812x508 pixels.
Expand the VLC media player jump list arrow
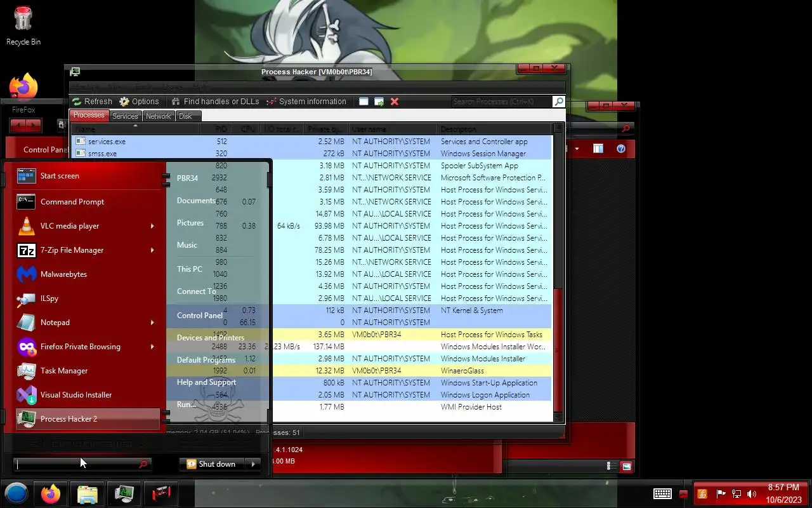pyautogui.click(x=152, y=226)
